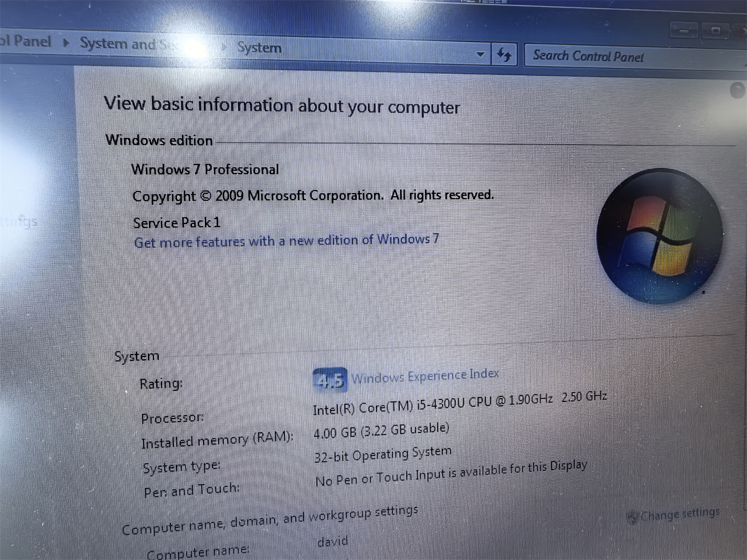The width and height of the screenshot is (747, 560).
Task: Click Computer name, domain, and workgroup settings heading
Action: [270, 520]
